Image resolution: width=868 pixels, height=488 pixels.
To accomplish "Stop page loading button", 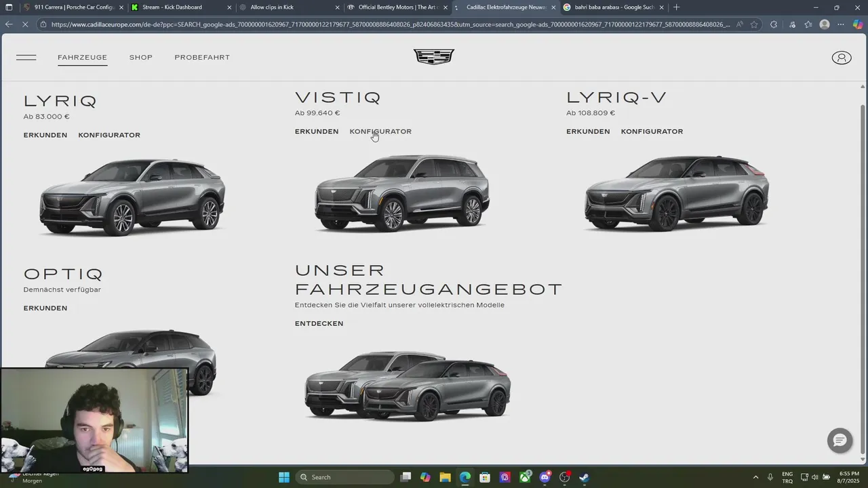I will (x=26, y=24).
